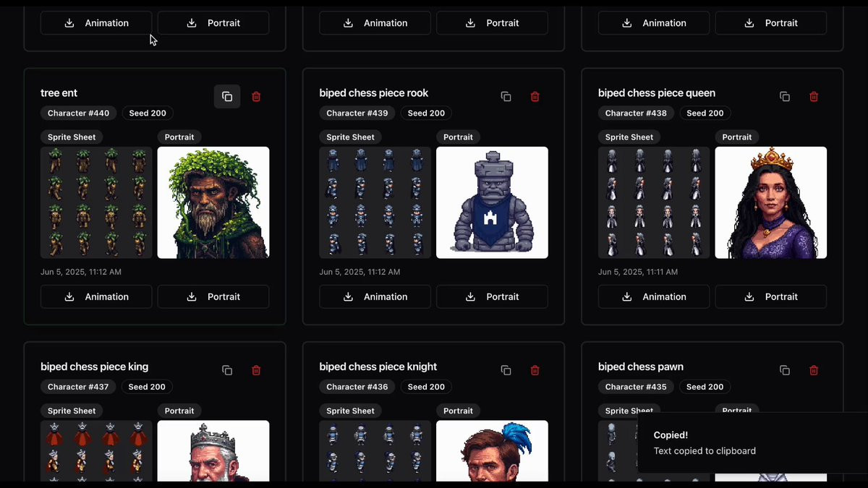This screenshot has height=488, width=868.
Task: Click the Character #437 badge
Action: (x=78, y=387)
